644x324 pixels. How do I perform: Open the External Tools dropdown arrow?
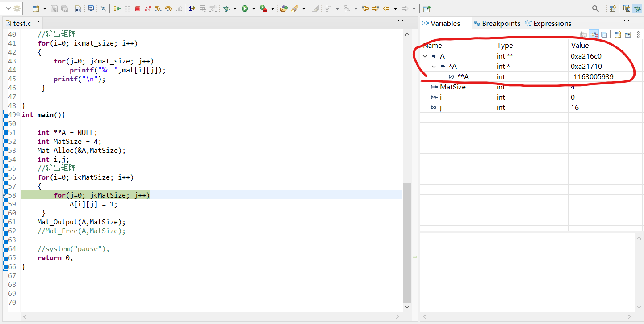pos(272,8)
